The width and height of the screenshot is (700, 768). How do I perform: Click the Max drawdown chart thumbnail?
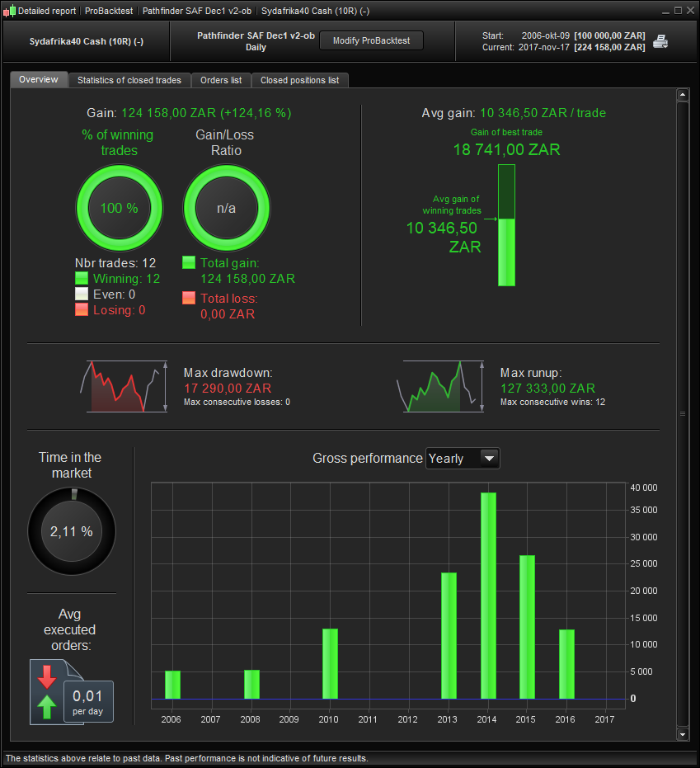point(124,386)
